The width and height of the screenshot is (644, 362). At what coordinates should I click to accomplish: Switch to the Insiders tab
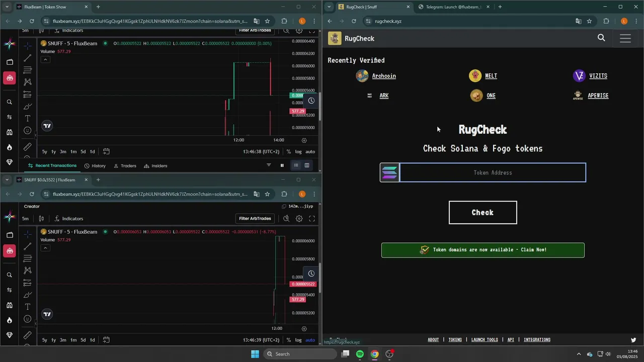(155, 165)
